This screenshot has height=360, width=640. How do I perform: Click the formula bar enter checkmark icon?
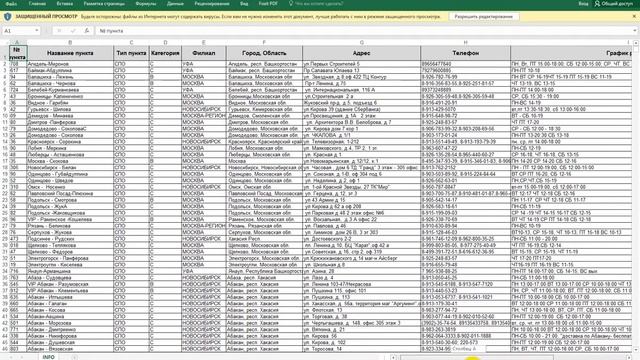pos(73,31)
